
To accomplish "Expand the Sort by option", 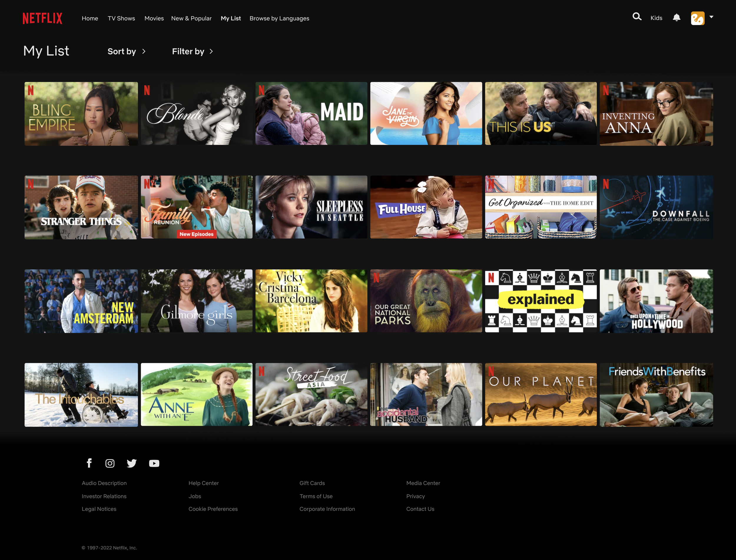I will click(127, 51).
